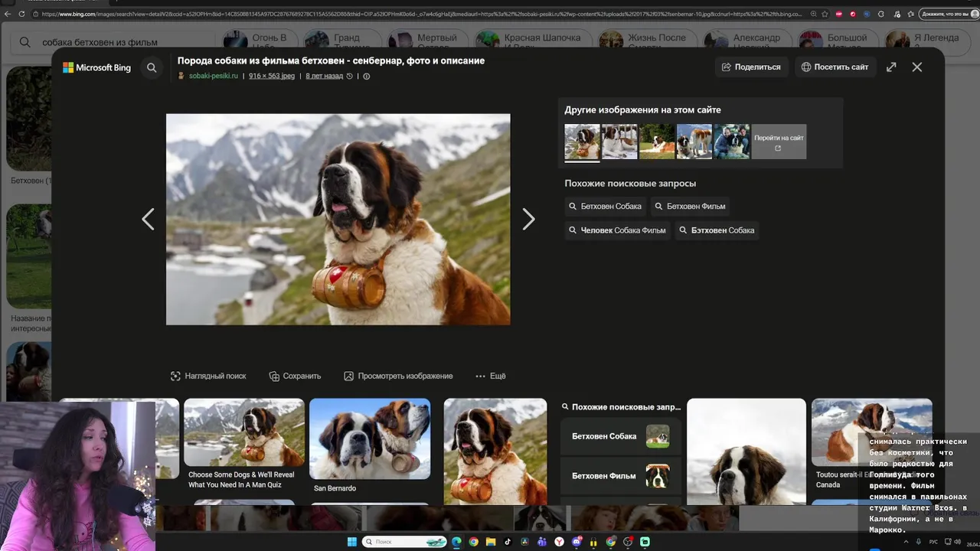Click the Перейти на сайт tile
Viewport: 980px width, 551px height.
[779, 141]
